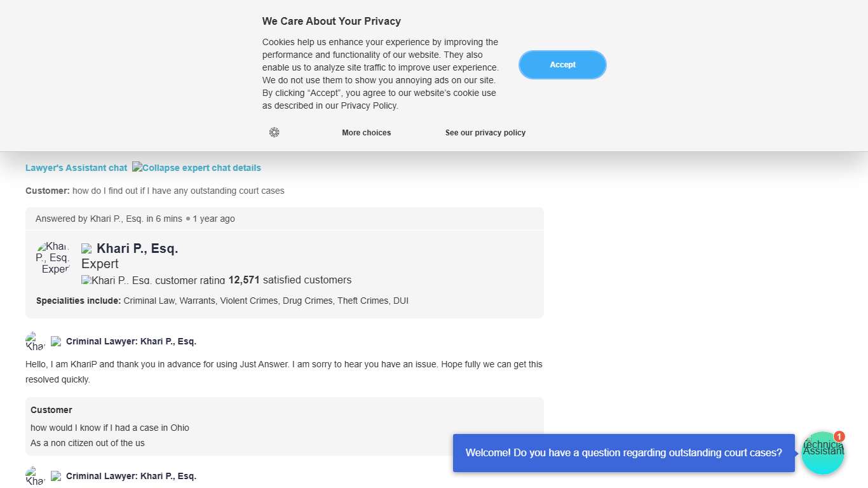Click the badge icon before the first Criminal Lawyer label

[x=56, y=341]
